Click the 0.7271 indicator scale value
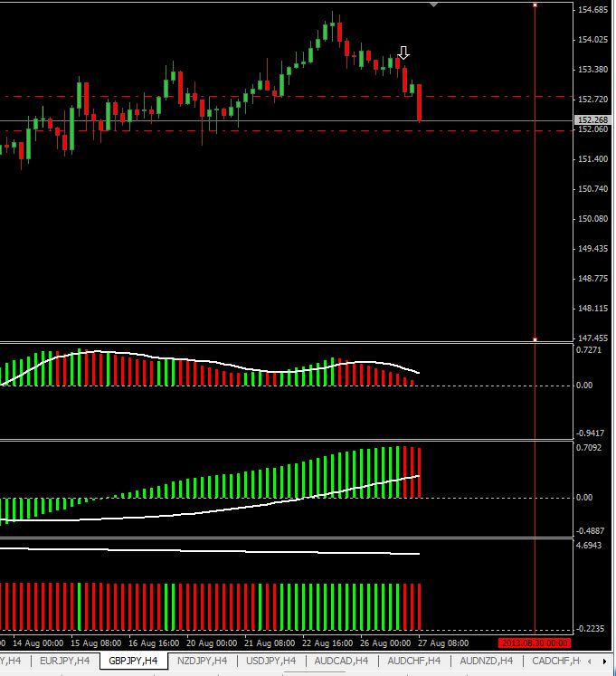 [589, 349]
